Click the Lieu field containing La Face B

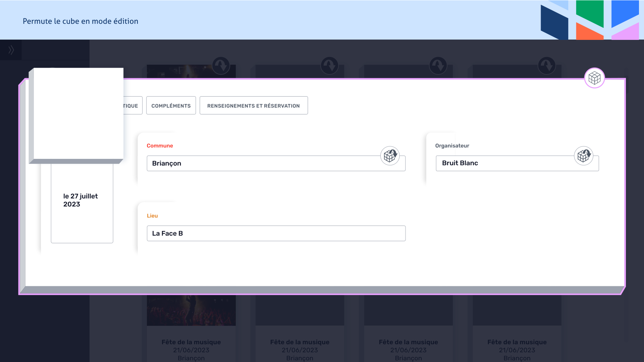pos(276,233)
